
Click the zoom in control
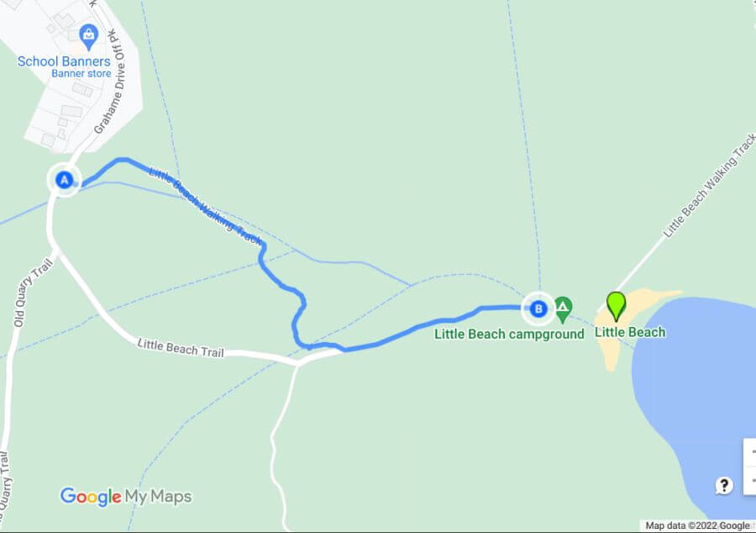tap(751, 452)
